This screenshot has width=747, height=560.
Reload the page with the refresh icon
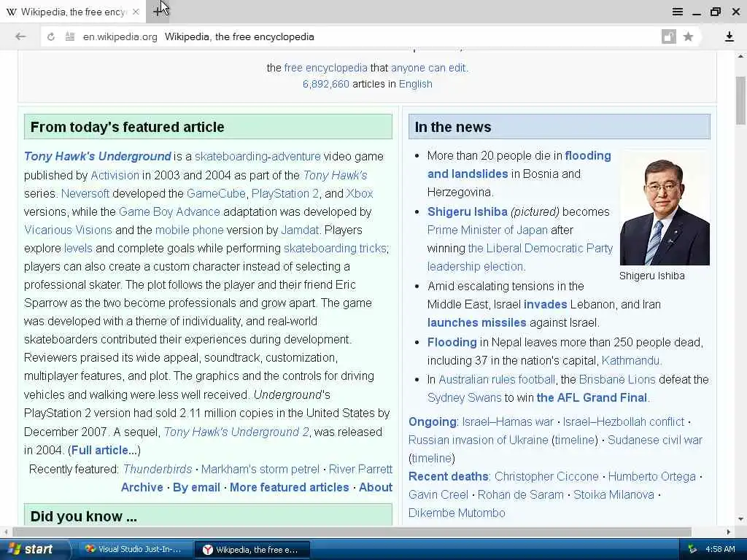[51, 36]
